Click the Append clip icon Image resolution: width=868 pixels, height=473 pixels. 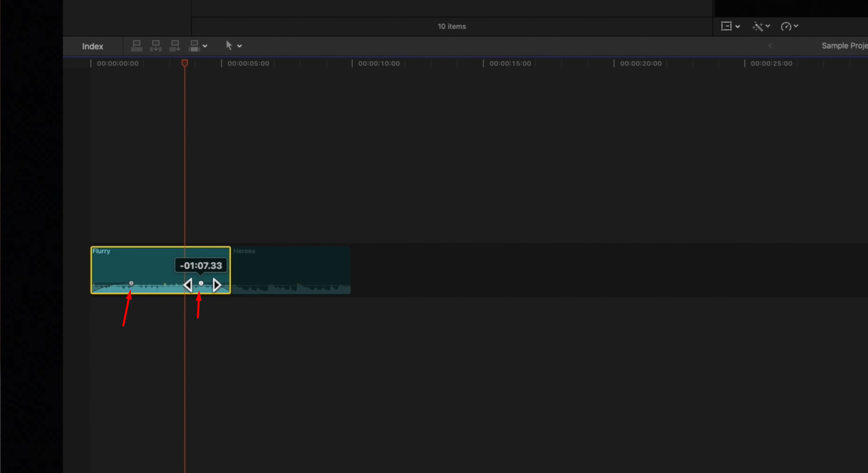[x=175, y=46]
